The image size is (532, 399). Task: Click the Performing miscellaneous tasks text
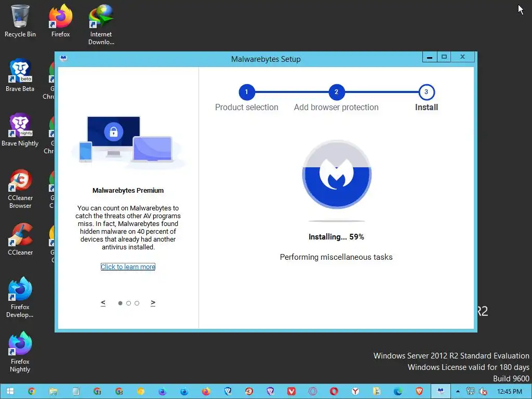(336, 257)
